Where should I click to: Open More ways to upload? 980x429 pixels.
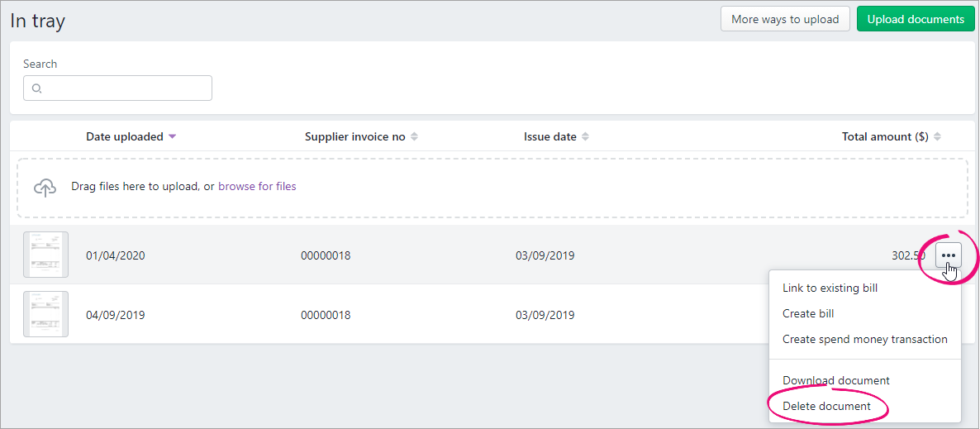(785, 19)
